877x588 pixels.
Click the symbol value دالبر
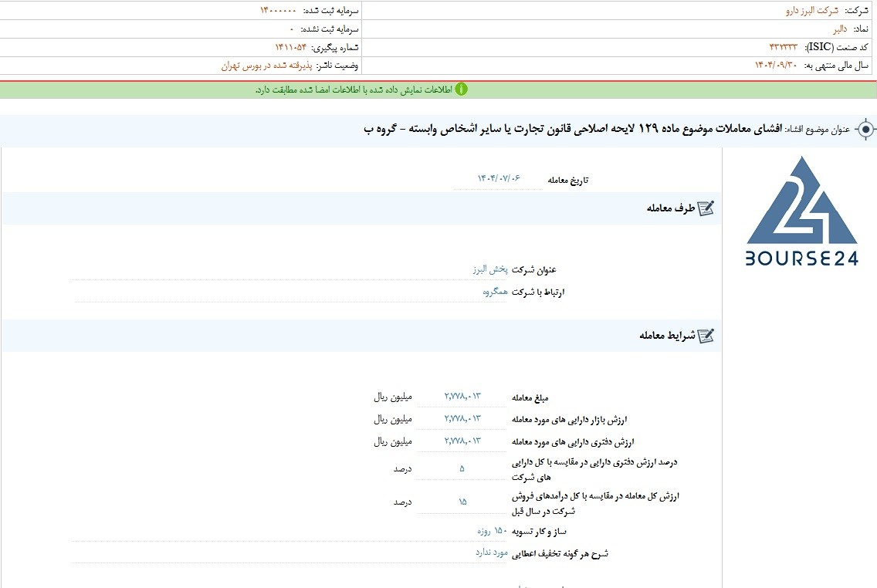pyautogui.click(x=839, y=29)
